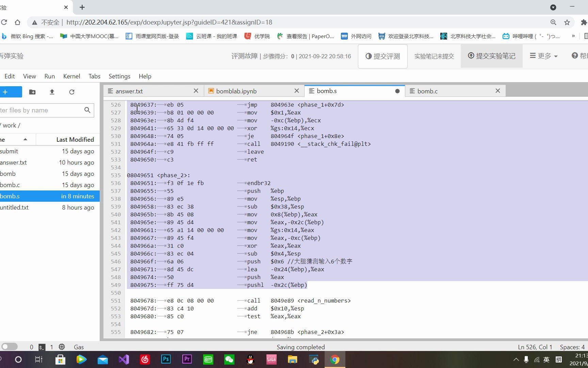588x368 pixels.
Task: Close the bomb.c tab
Action: (x=498, y=91)
